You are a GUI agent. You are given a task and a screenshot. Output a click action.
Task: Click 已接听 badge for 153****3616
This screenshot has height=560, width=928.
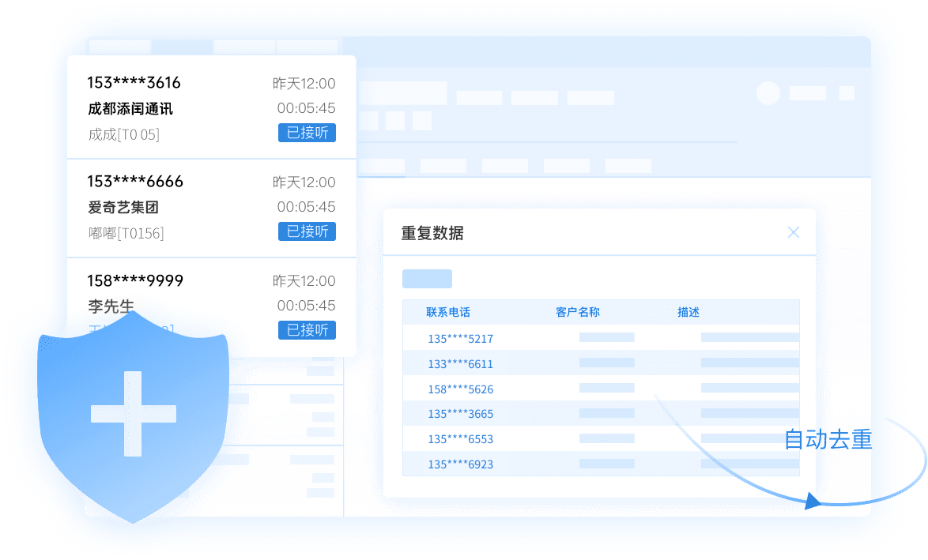307,133
